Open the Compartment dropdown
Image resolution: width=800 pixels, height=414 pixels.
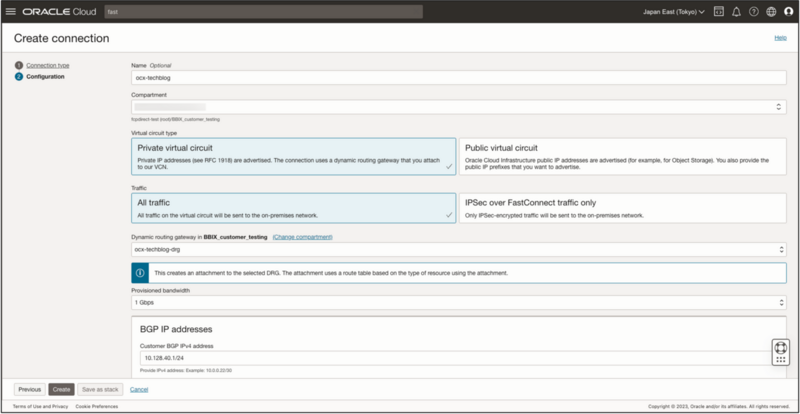[459, 107]
